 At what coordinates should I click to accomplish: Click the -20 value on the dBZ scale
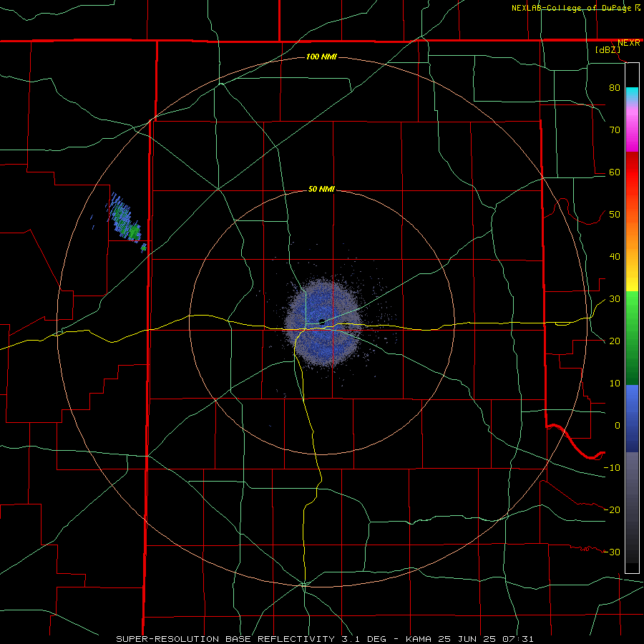point(612,509)
